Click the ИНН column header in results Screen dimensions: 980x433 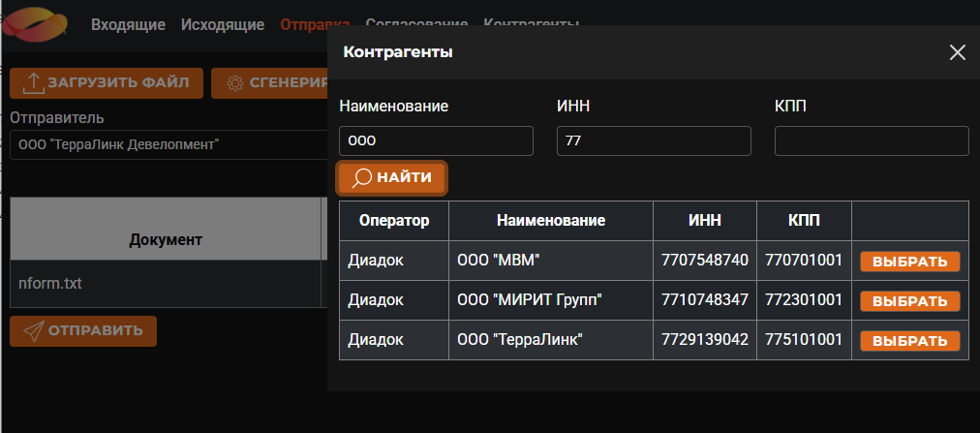pyautogui.click(x=705, y=221)
